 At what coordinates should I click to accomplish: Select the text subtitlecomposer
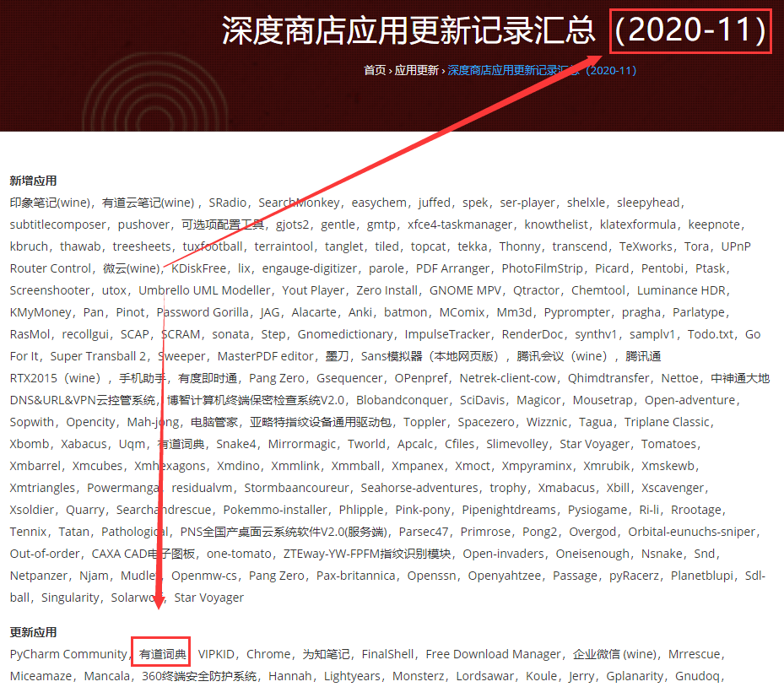point(57,224)
